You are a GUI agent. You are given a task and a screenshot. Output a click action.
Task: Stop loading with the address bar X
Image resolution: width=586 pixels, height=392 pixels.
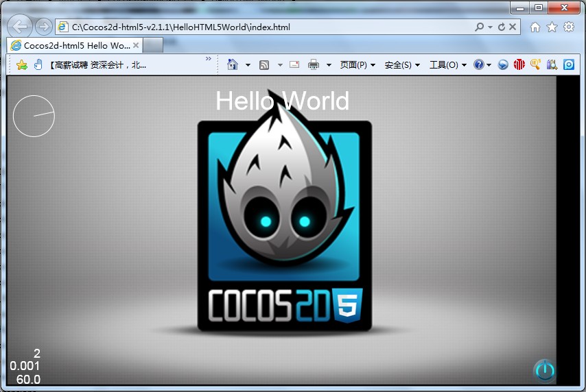[x=513, y=27]
